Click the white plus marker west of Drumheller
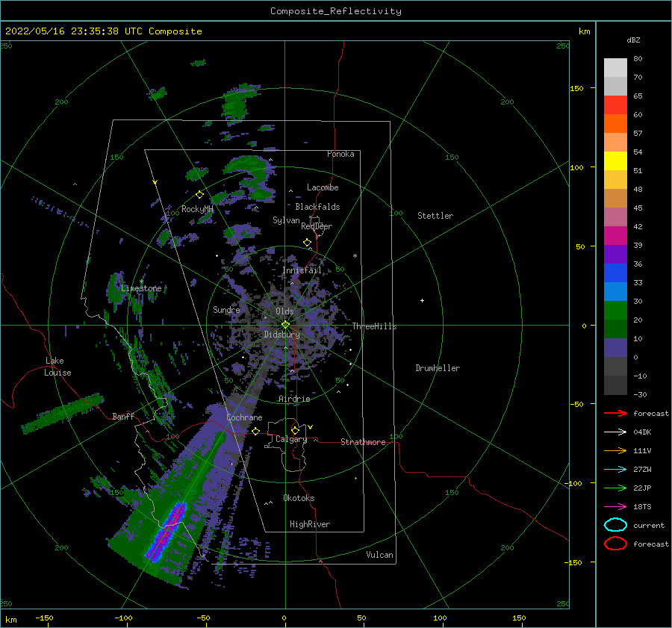Image resolution: width=672 pixels, height=628 pixels. pos(422,300)
